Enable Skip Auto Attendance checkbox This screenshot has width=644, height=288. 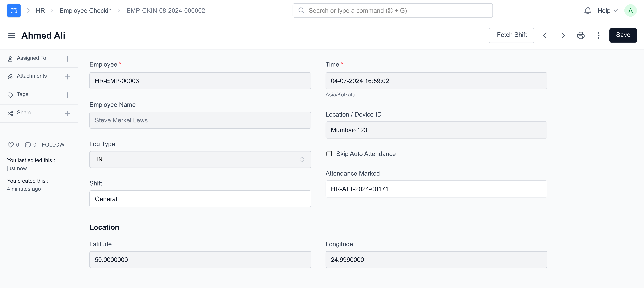(329, 154)
